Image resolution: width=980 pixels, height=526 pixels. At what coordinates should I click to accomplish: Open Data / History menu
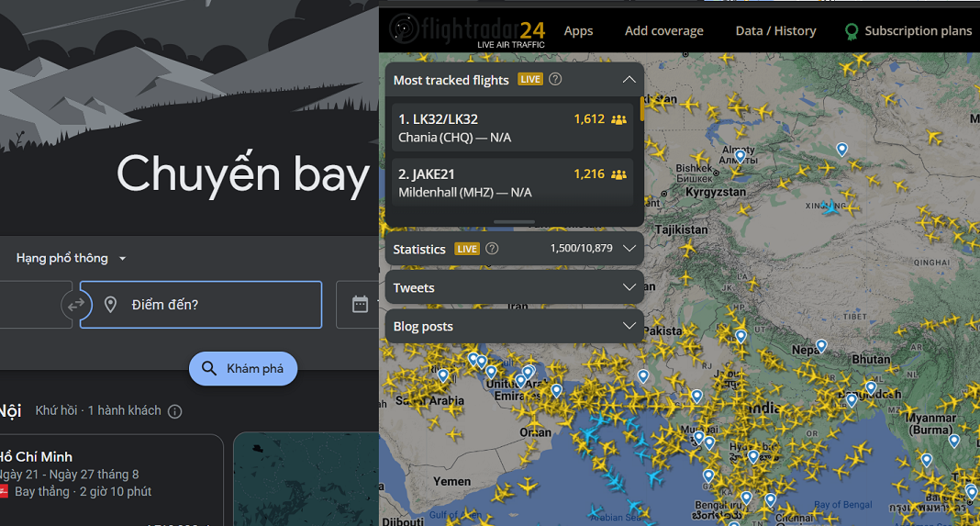point(775,30)
